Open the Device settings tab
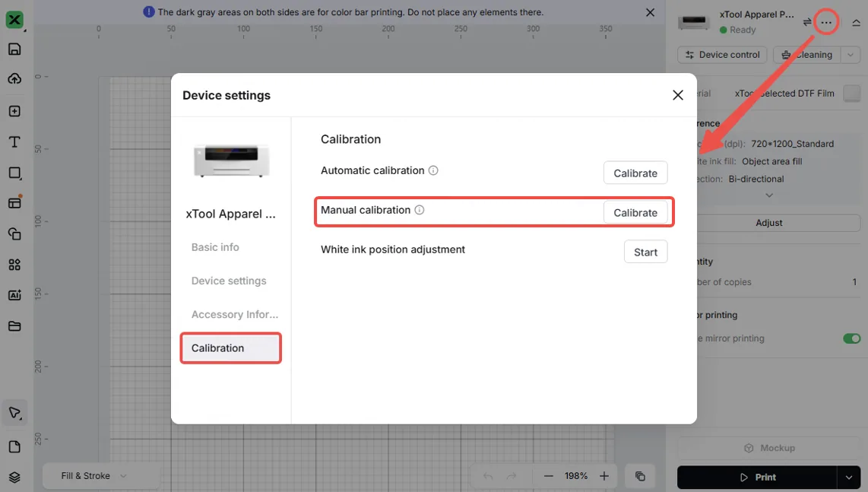 tap(229, 281)
